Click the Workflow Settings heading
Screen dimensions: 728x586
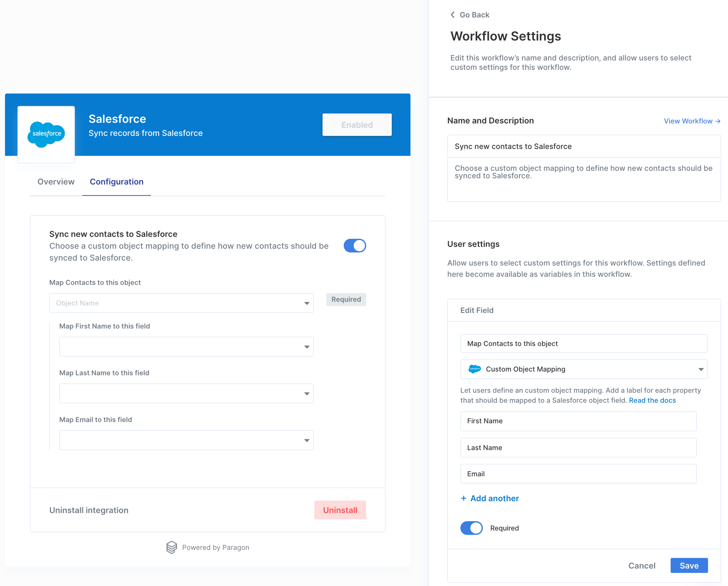pyautogui.click(x=505, y=36)
